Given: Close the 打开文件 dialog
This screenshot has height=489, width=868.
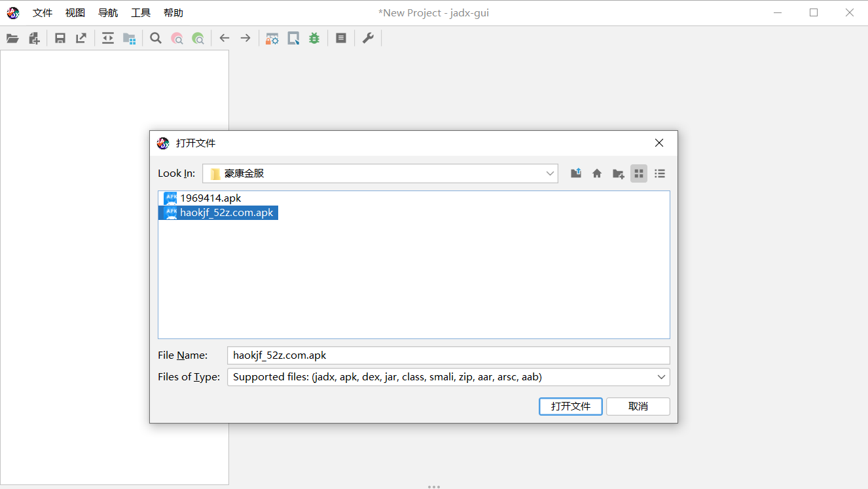Looking at the screenshot, I should pyautogui.click(x=659, y=143).
